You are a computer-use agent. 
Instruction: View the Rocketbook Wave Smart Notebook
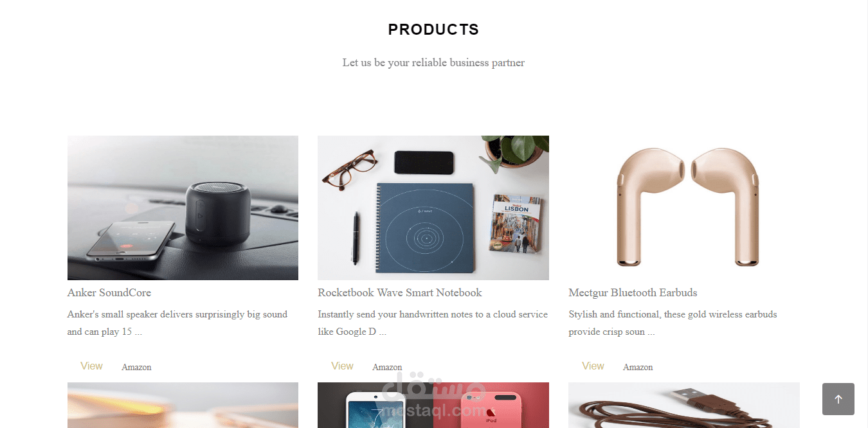tap(342, 366)
